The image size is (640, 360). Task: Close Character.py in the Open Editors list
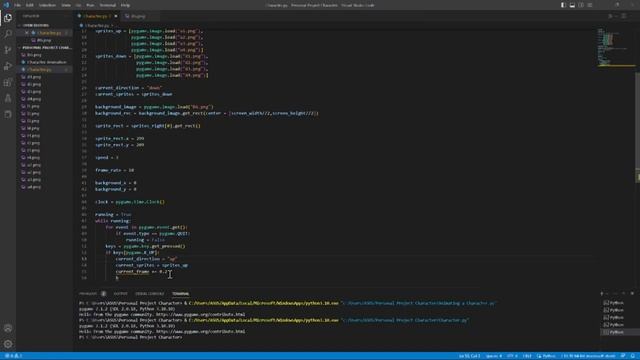(x=27, y=33)
